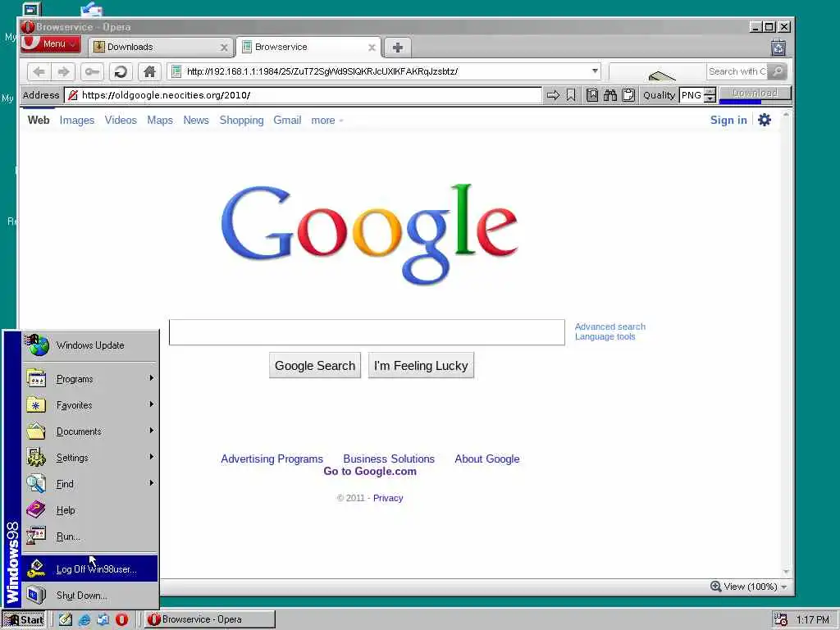Click Go to Google.com link
Viewport: 840px width, 630px height.
[x=370, y=472]
